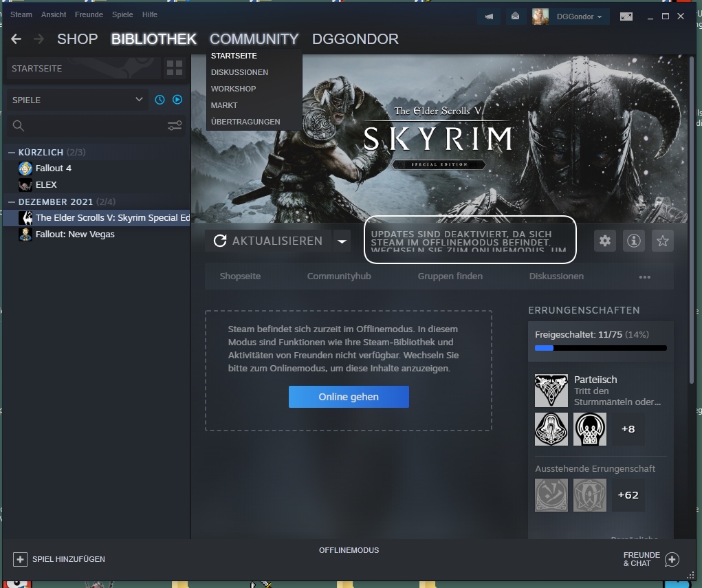Select Fallout: New Vegas in library list
Screen dimensions: 702x588
pyautogui.click(x=75, y=235)
